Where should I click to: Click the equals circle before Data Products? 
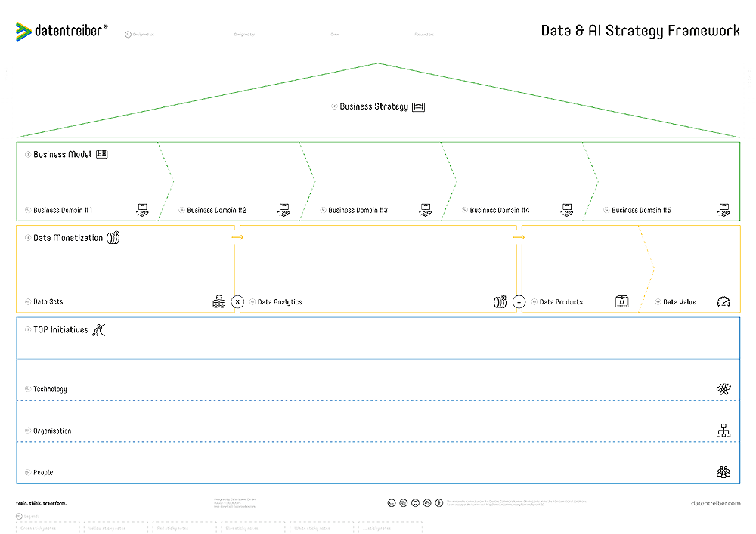(x=519, y=302)
